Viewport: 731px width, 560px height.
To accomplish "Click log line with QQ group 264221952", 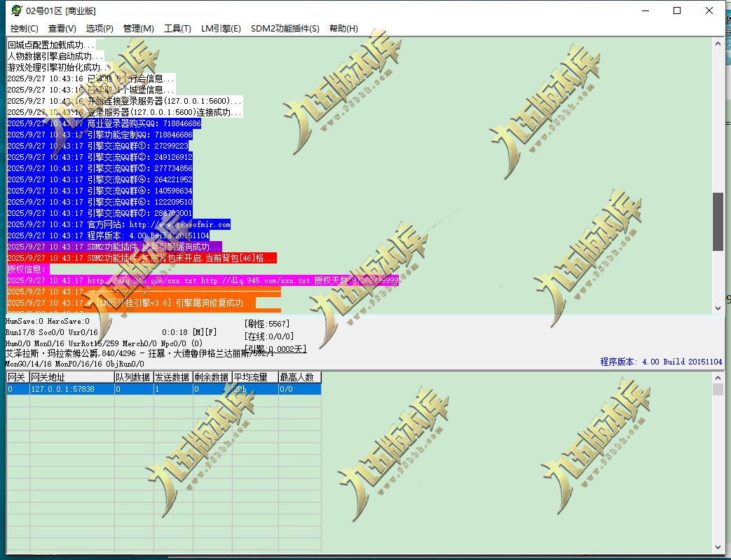I will click(x=100, y=179).
